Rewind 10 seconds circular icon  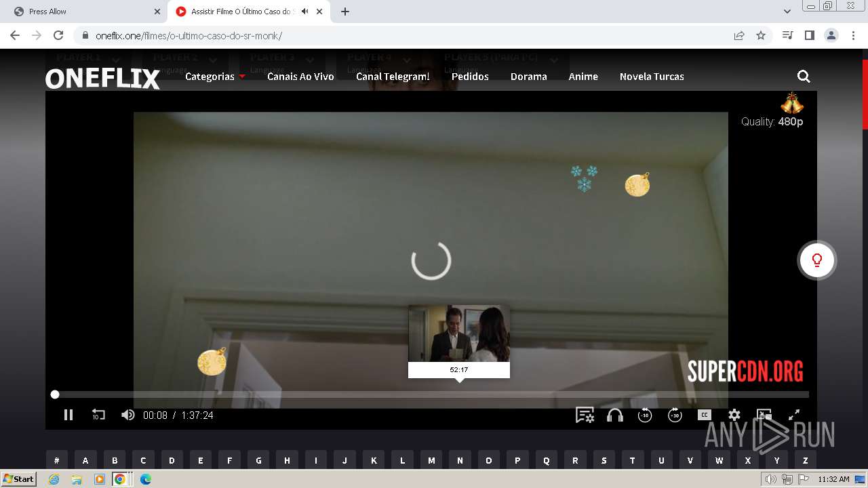click(645, 415)
